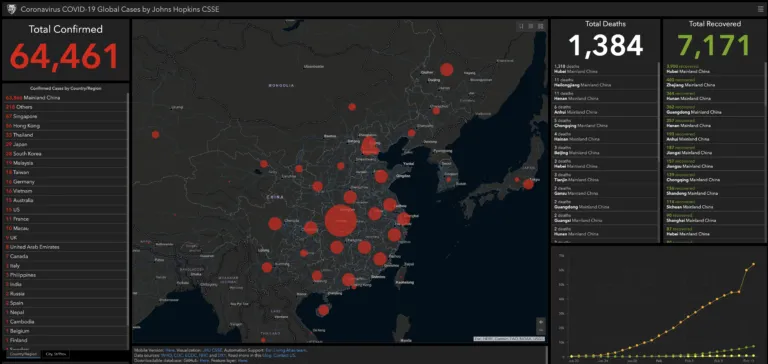The width and height of the screenshot is (768, 364).
Task: Zoom in using the map plus button
Action: click(541, 322)
